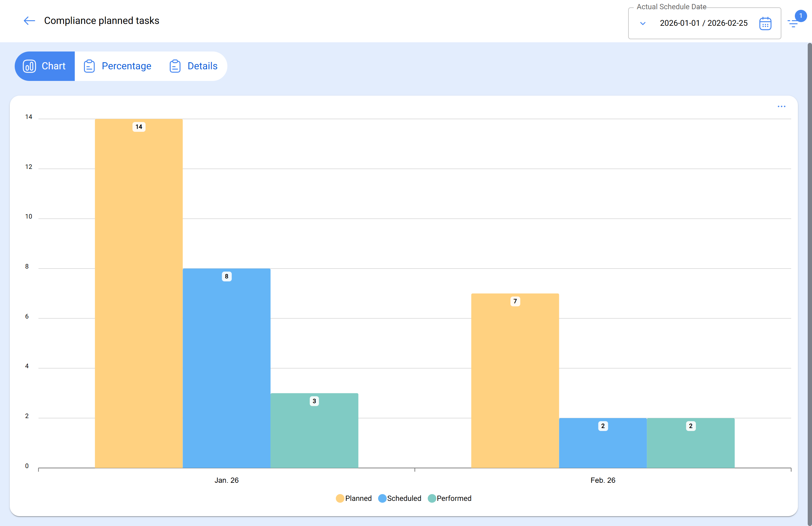Toggle the Planned series in legend
Viewport: 812px width, 526px height.
point(358,498)
